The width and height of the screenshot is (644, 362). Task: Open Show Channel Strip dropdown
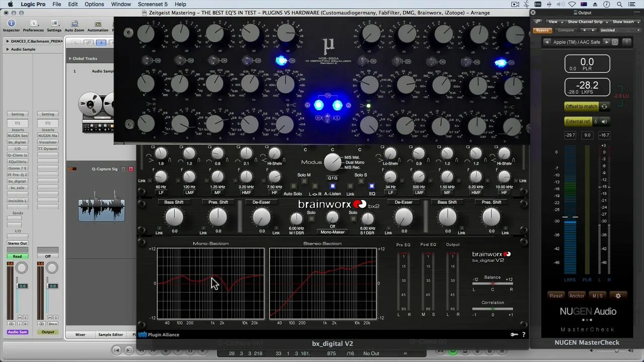(x=587, y=22)
